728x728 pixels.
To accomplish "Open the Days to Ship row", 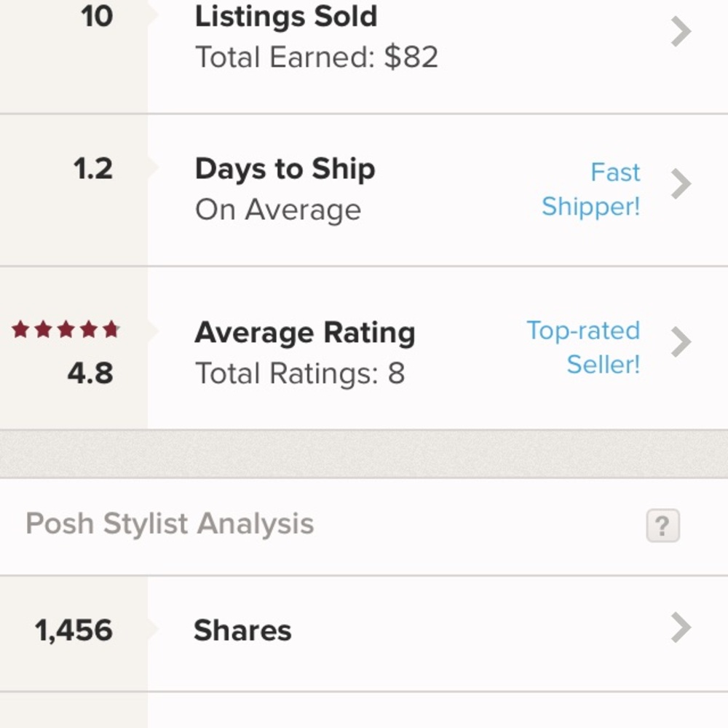I will click(285, 170).
